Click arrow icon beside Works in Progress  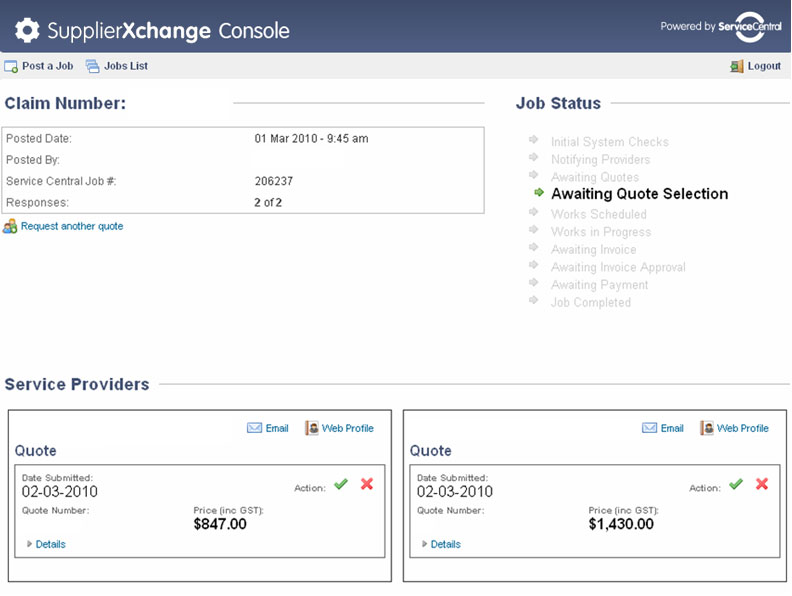(x=533, y=229)
